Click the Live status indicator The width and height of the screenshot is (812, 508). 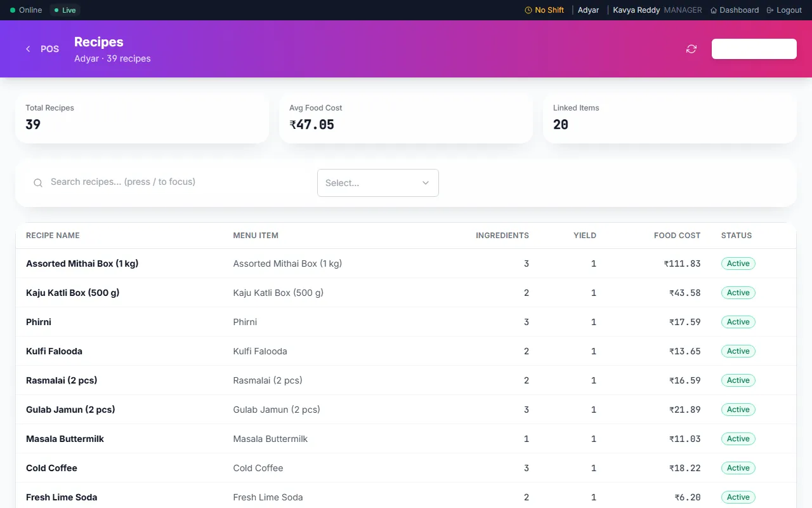point(65,10)
